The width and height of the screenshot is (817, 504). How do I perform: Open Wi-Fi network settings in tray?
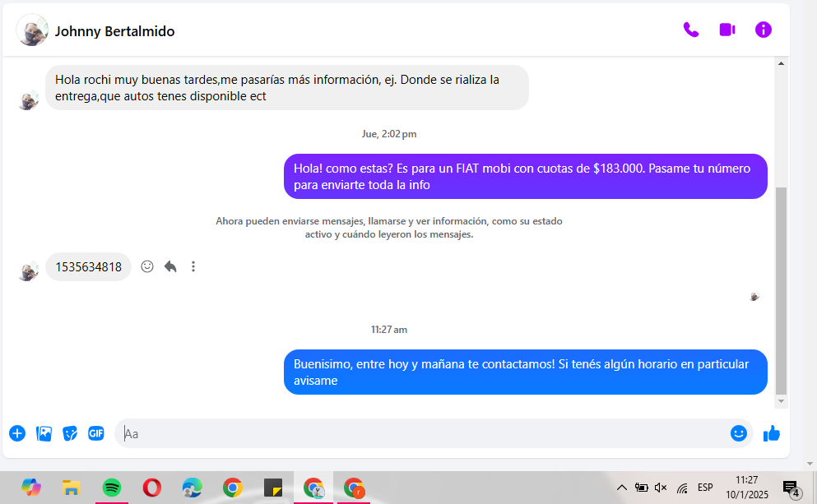point(682,488)
